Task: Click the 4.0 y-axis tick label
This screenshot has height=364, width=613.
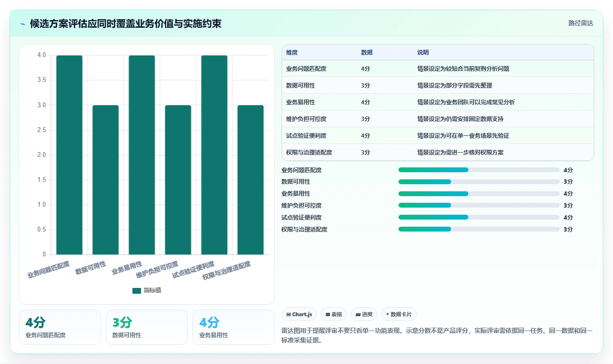Action: coord(42,55)
